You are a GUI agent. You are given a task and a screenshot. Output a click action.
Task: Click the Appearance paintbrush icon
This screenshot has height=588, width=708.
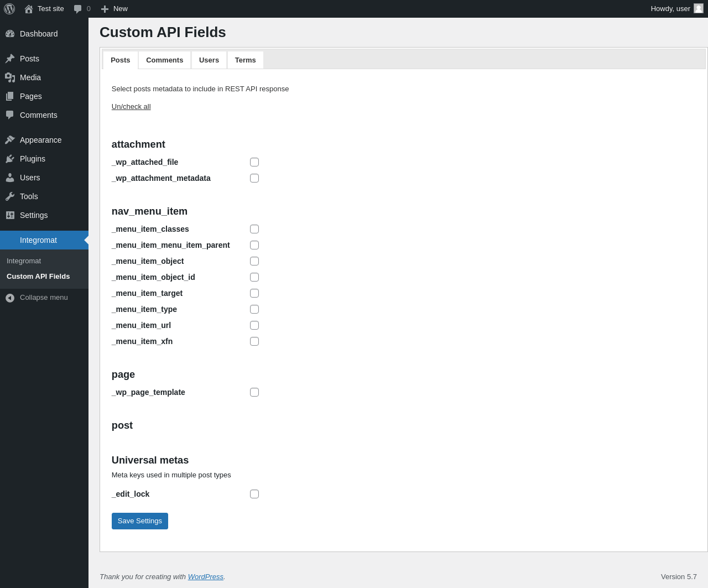tap(10, 140)
